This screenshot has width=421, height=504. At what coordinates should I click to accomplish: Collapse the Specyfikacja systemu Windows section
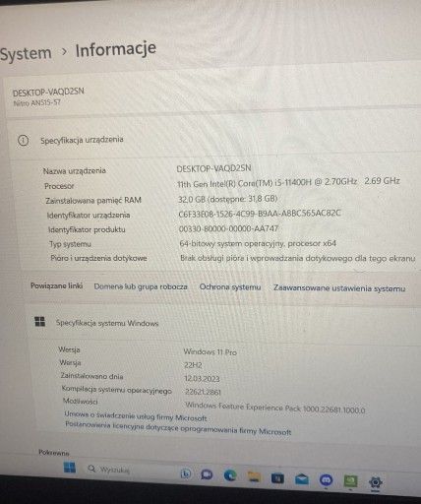pos(223,323)
